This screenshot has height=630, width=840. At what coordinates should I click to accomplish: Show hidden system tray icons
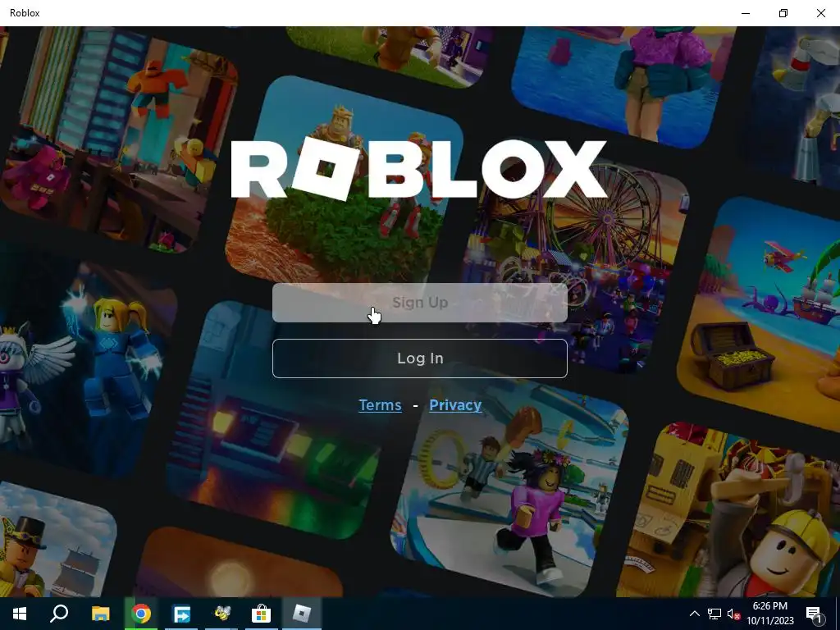click(694, 614)
